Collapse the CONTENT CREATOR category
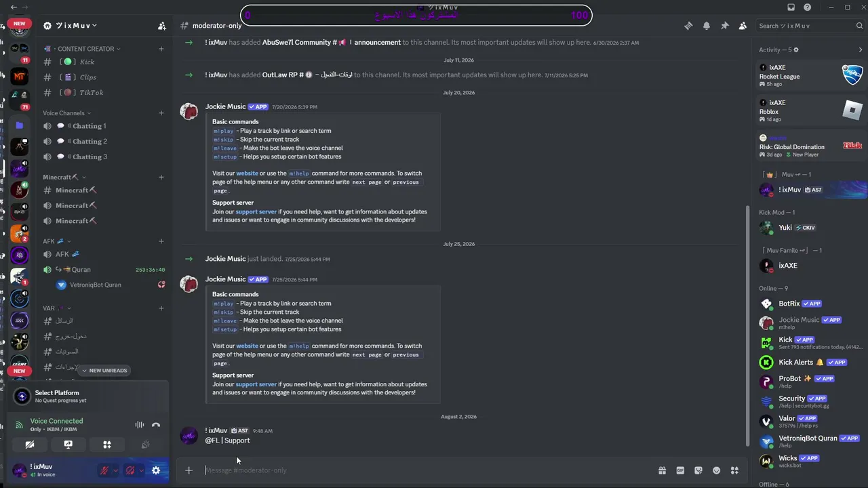The height and width of the screenshot is (488, 868). click(x=82, y=49)
